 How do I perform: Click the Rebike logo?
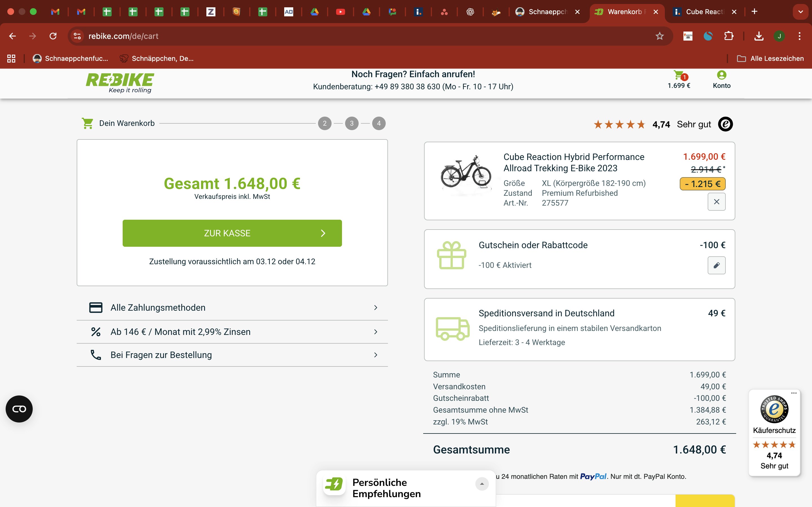click(x=120, y=83)
